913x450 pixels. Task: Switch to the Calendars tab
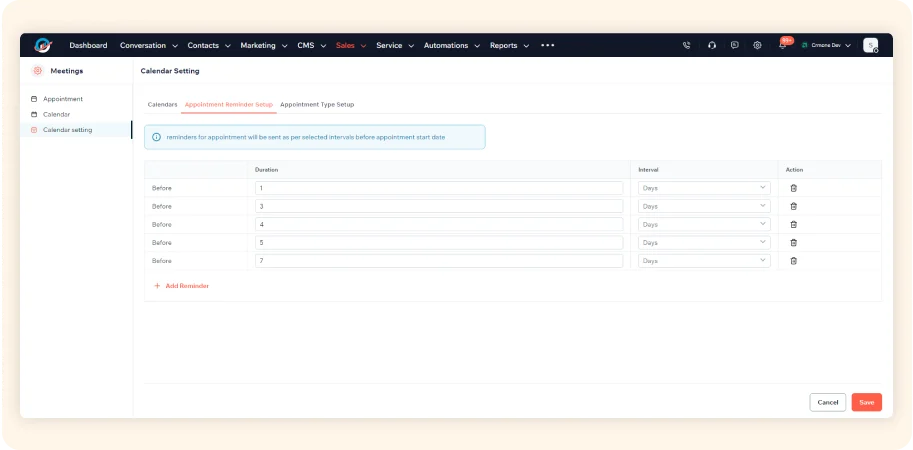point(162,104)
